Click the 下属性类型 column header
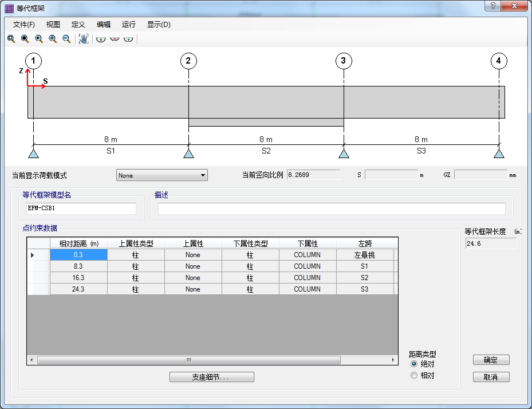Screen dimensions: 532x409 click(x=250, y=243)
